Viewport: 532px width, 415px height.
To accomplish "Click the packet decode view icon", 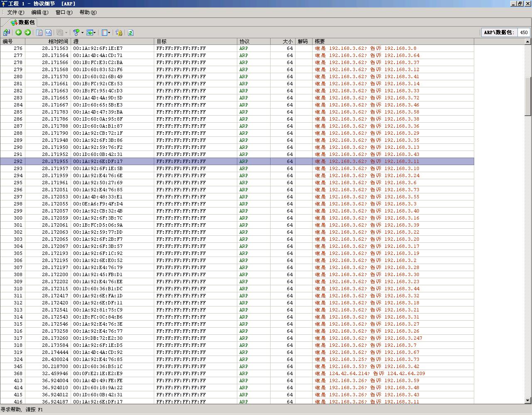I will pyautogui.click(x=39, y=32).
